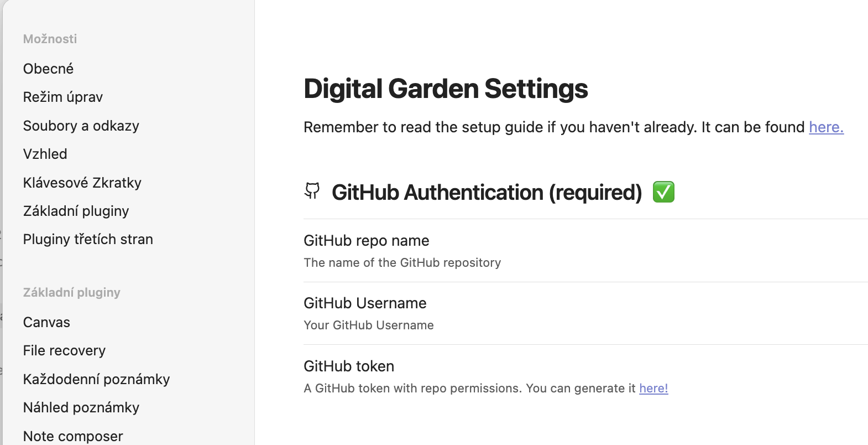
Task: Follow the setup guide 'here.' link
Action: [x=826, y=127]
